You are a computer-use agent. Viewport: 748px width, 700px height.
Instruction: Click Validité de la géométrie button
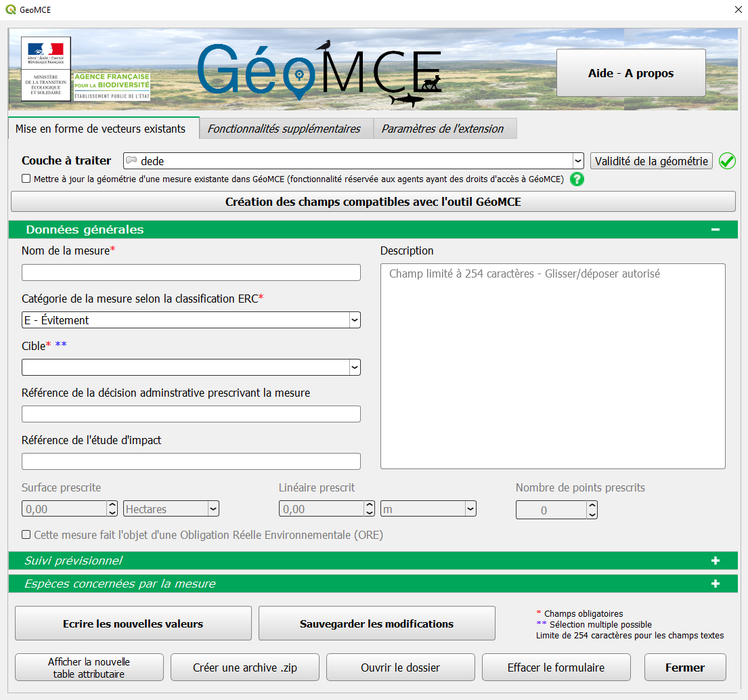point(651,161)
